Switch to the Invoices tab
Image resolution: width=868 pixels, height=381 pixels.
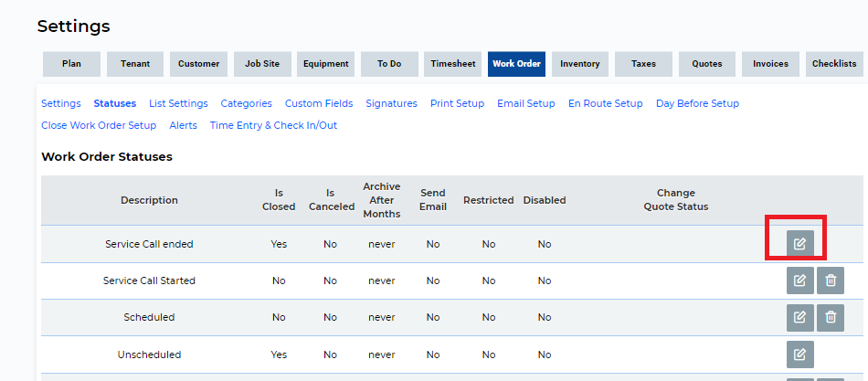click(770, 64)
